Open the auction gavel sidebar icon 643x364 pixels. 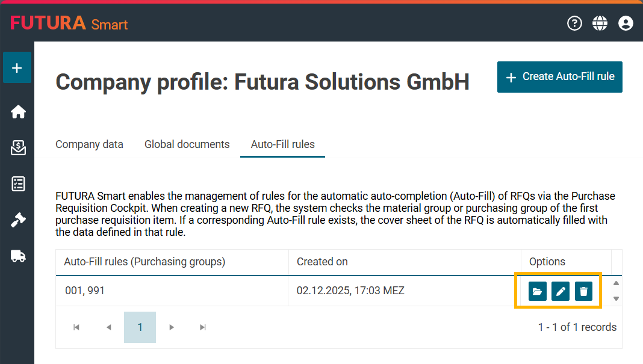pos(18,220)
